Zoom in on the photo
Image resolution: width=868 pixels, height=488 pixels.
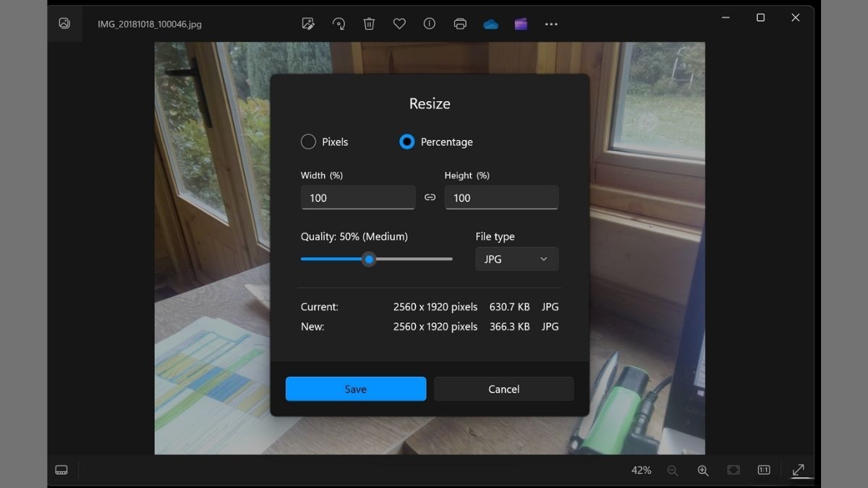pyautogui.click(x=702, y=470)
